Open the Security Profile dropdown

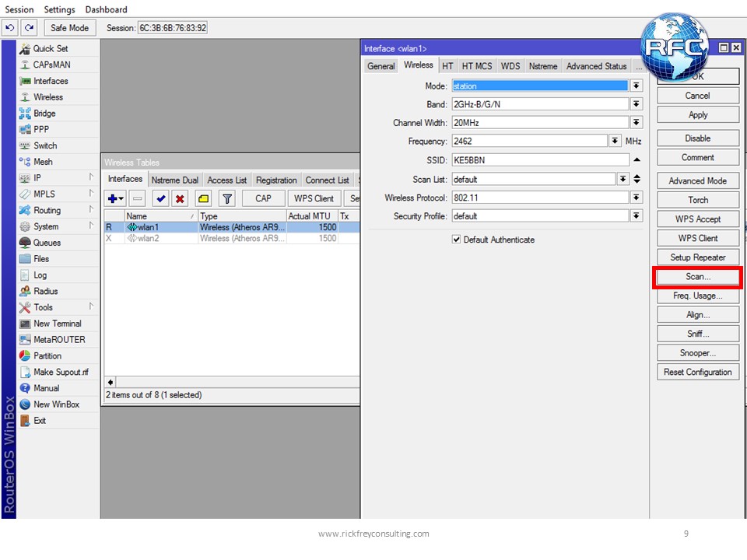(636, 216)
